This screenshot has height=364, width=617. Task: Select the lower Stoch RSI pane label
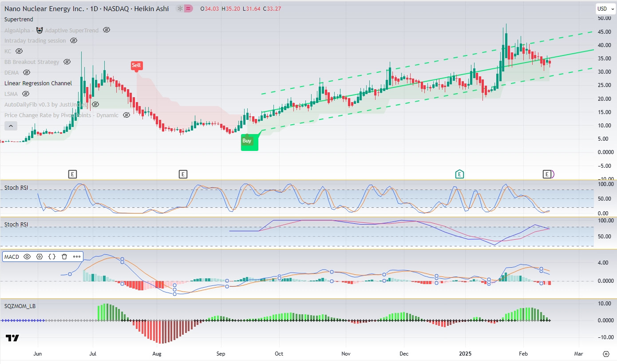coord(16,225)
